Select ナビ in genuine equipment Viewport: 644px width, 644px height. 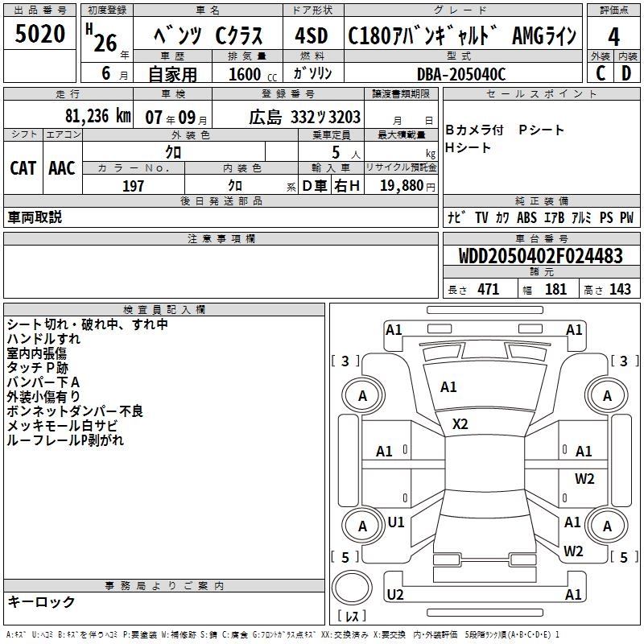coord(456,217)
